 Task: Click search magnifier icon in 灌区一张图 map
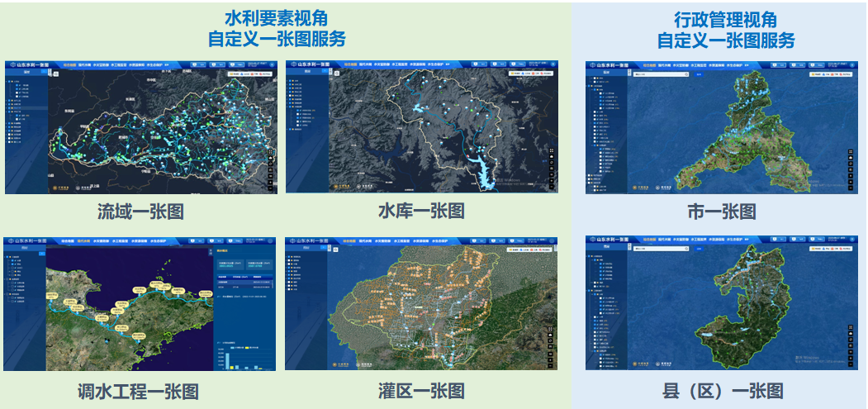click(335, 250)
